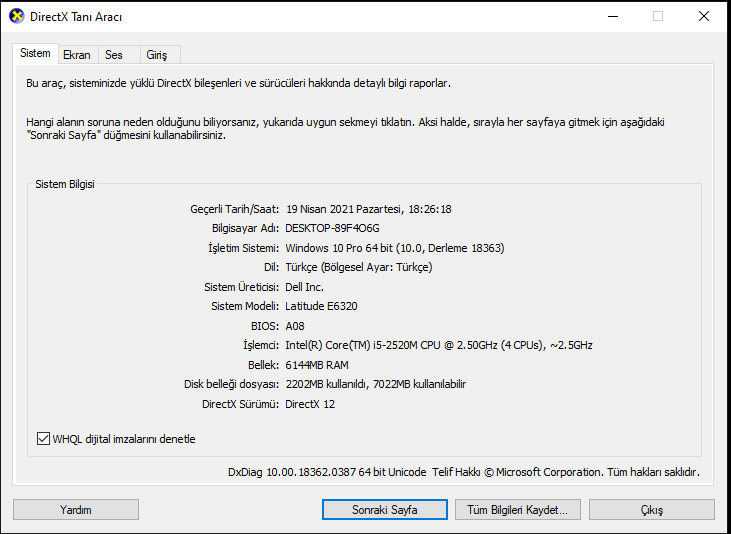The width and height of the screenshot is (731, 534).
Task: Click the date value 19 Nisan 2021 Pazartesi
Action: tap(369, 209)
